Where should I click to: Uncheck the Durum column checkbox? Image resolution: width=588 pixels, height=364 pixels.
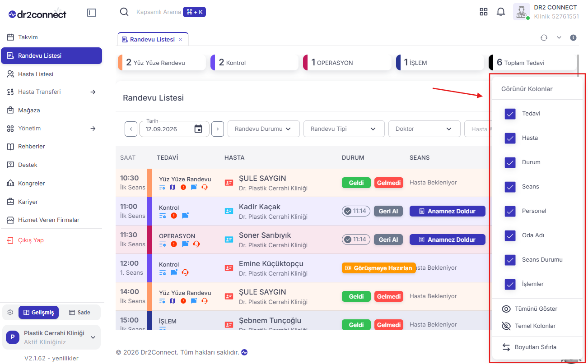click(510, 162)
